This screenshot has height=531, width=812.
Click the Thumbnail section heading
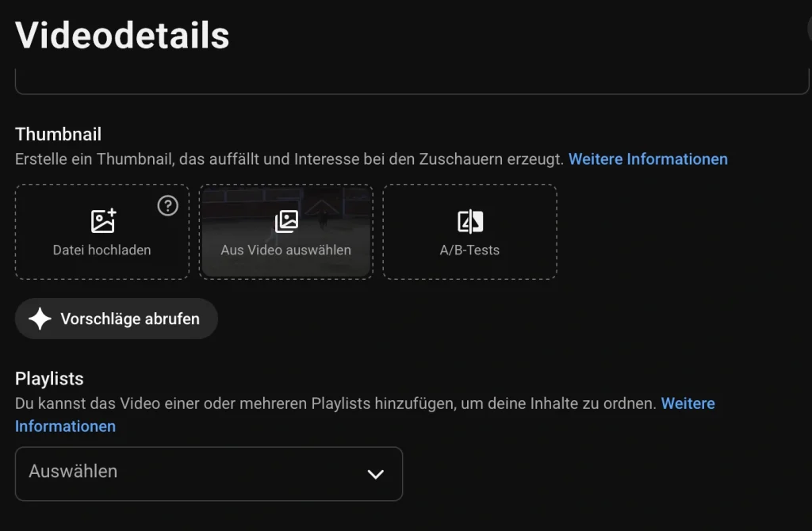click(58, 135)
